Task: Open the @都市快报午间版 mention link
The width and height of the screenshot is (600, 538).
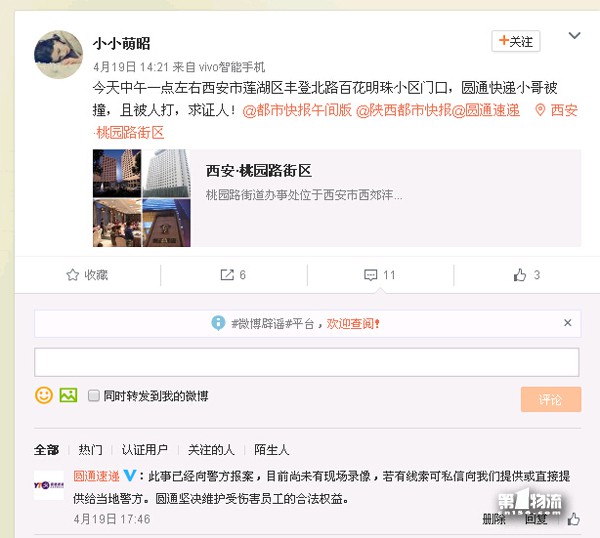Action: pos(297,110)
